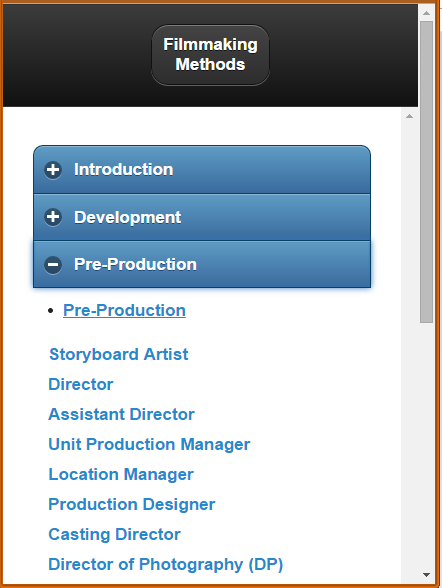This screenshot has width=442, height=588.
Task: Expand the Development accordion section
Action: [202, 217]
